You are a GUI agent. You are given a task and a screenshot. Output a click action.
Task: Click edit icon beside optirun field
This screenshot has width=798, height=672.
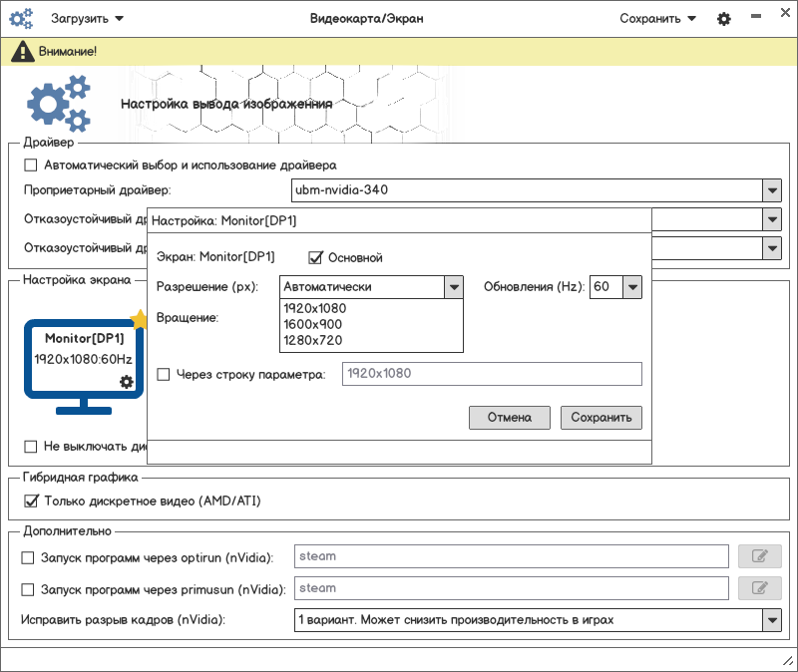(759, 556)
